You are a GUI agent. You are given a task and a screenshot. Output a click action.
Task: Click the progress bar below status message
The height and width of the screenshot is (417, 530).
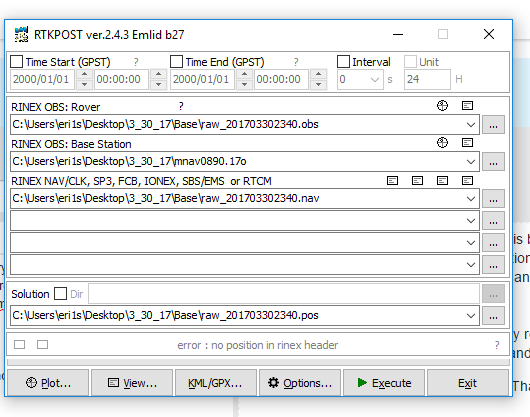[x=258, y=363]
